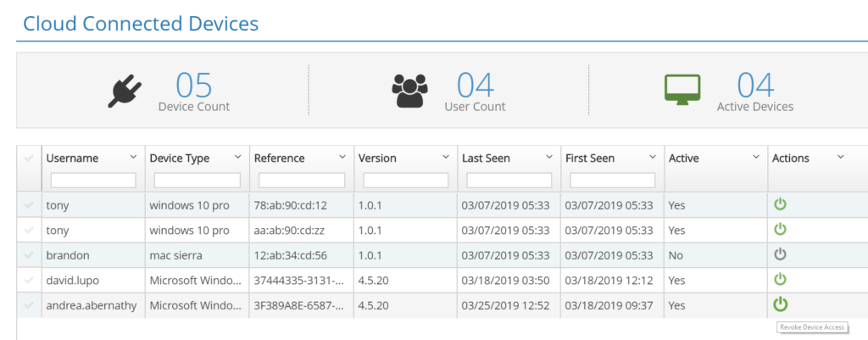The width and height of the screenshot is (868, 340).
Task: Sort by the Active column header
Action: (684, 159)
